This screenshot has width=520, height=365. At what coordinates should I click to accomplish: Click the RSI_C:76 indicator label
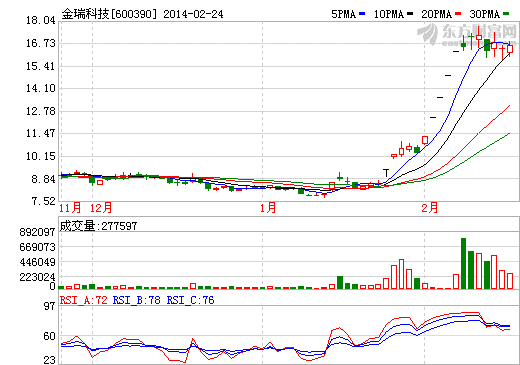point(190,300)
